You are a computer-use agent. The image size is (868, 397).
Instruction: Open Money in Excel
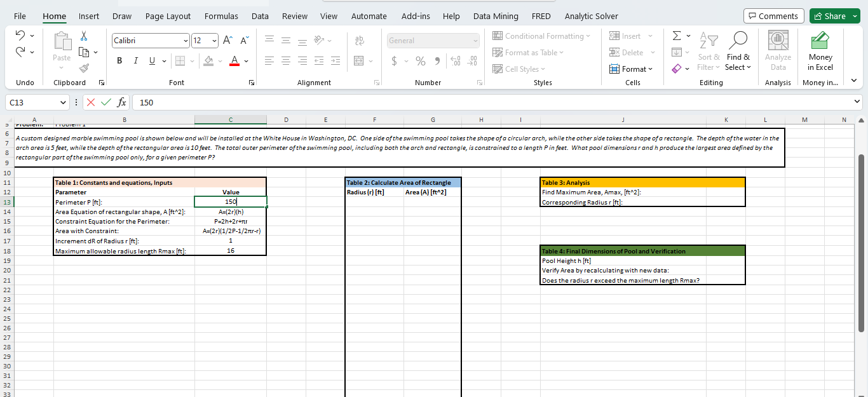(820, 51)
